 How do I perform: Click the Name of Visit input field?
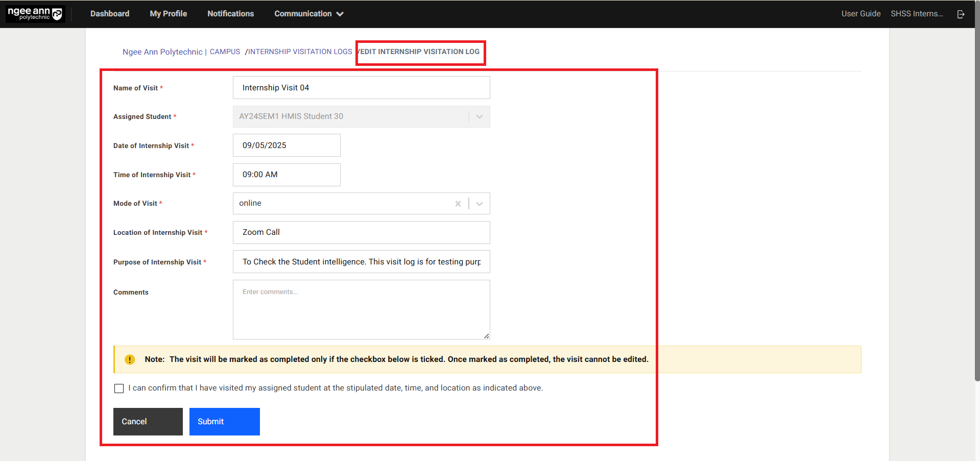[361, 87]
